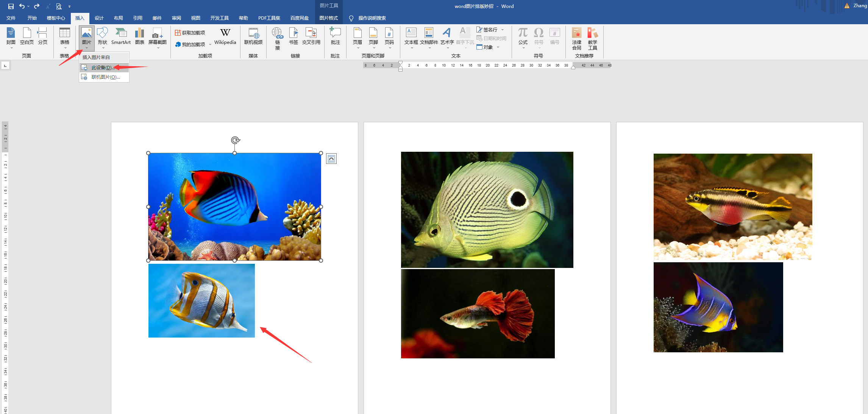Expand the Object (对象) dropdown arrow
868x414 pixels.
tap(498, 47)
